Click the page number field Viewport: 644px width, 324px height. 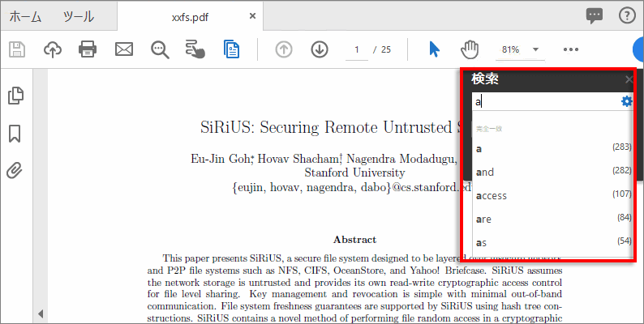tap(357, 49)
